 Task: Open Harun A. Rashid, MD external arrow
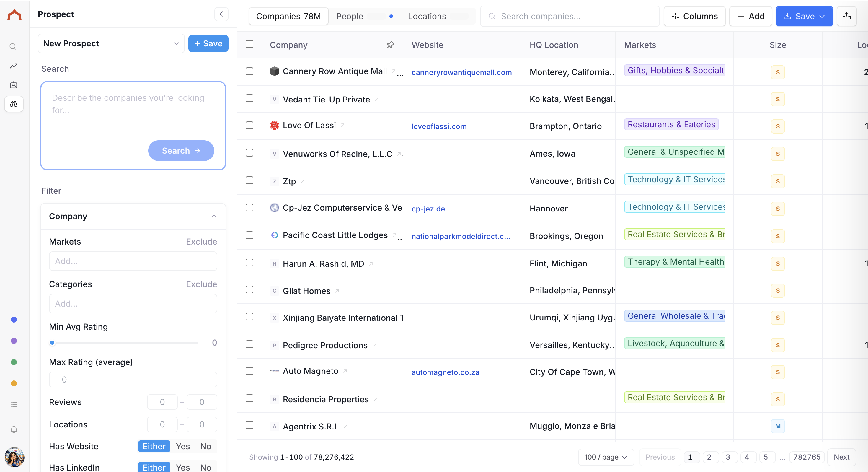coord(371,264)
